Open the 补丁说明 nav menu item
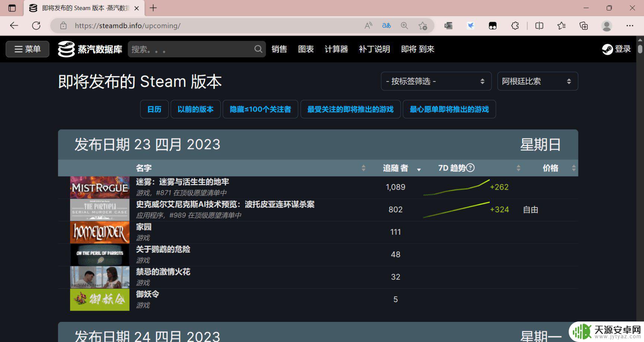Image resolution: width=644 pixels, height=342 pixels. click(x=374, y=49)
